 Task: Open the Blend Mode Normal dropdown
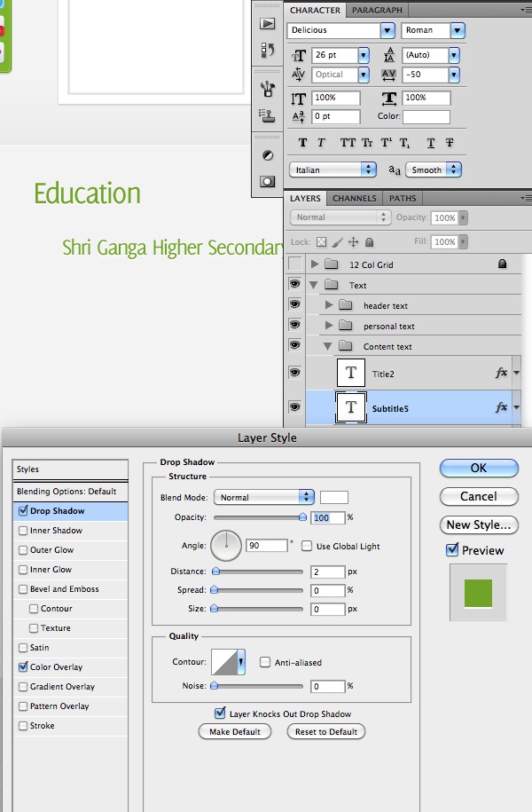[x=264, y=497]
